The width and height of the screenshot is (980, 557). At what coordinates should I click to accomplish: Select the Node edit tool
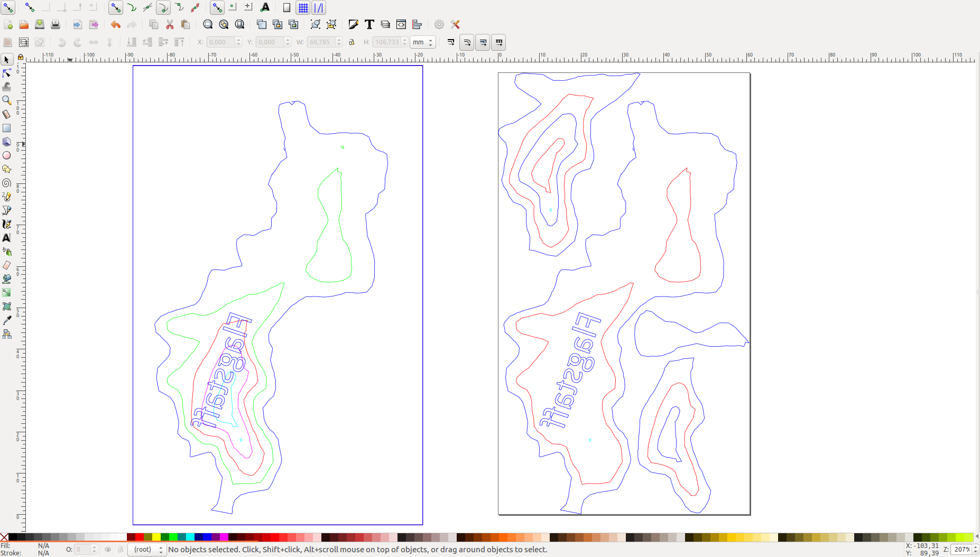(7, 73)
